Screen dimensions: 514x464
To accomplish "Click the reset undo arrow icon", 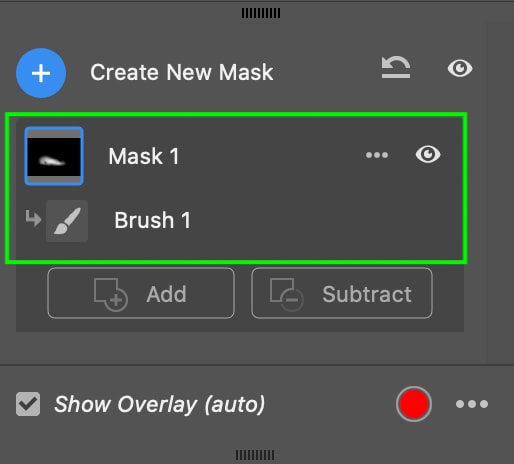I will [396, 67].
